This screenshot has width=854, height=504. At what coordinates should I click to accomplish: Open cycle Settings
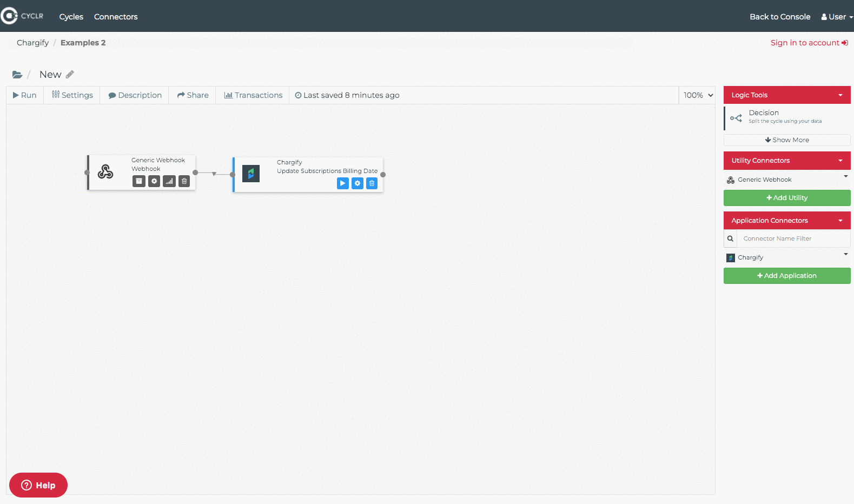[72, 95]
